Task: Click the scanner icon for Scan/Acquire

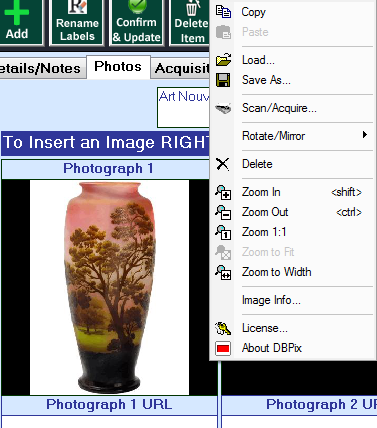Action: point(223,108)
